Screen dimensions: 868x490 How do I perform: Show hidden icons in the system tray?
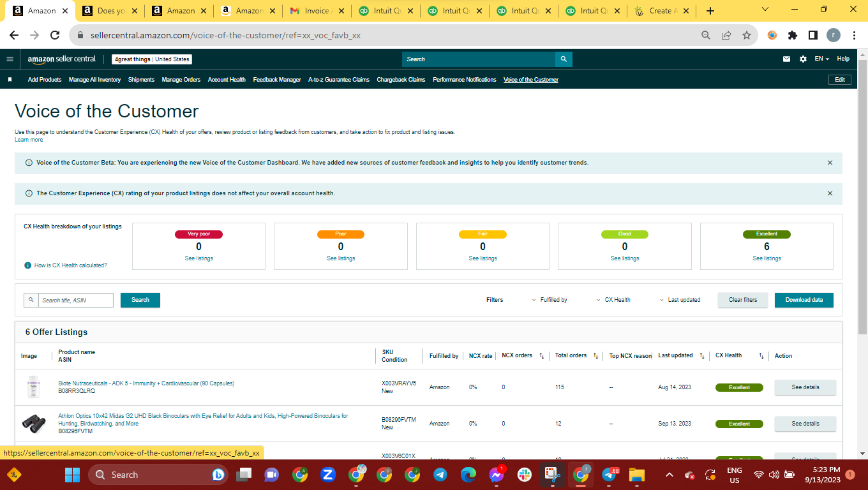(x=669, y=475)
